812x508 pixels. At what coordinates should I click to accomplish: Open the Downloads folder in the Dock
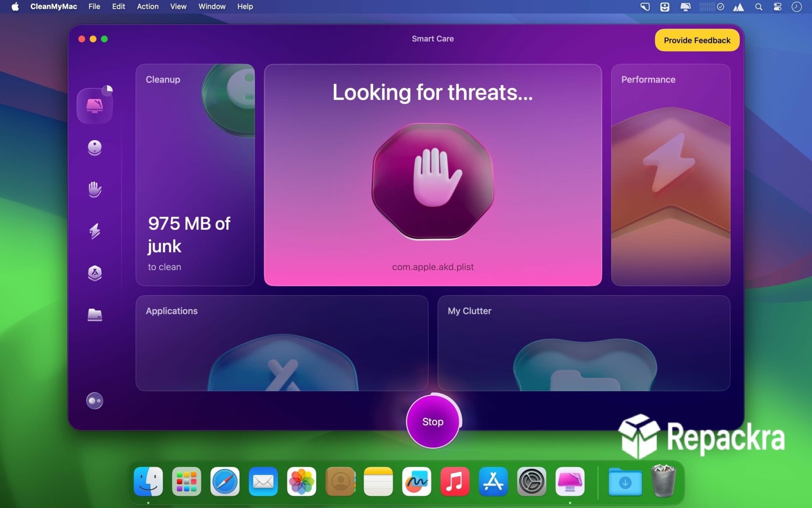coord(625,482)
